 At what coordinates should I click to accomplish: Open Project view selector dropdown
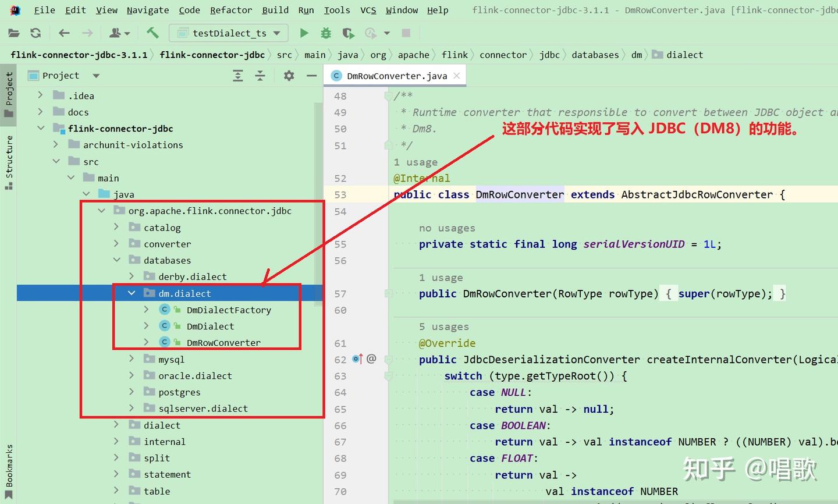pos(96,76)
